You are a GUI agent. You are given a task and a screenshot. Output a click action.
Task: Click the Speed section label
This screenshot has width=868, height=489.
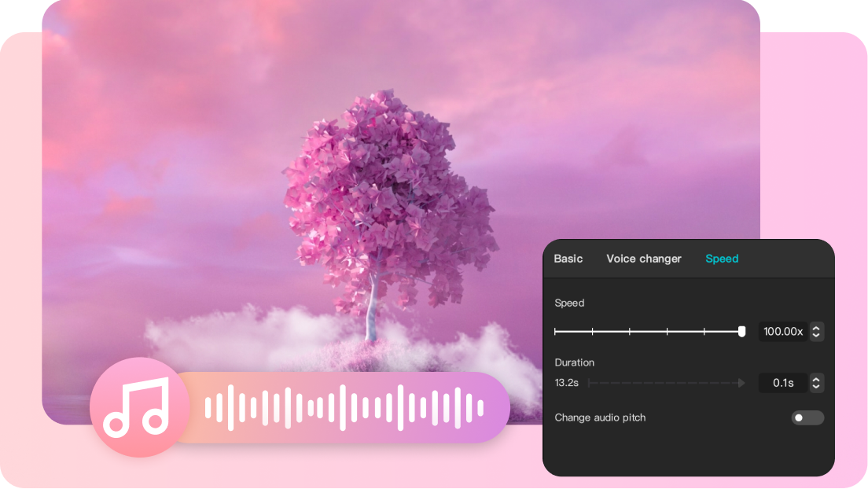click(x=569, y=303)
